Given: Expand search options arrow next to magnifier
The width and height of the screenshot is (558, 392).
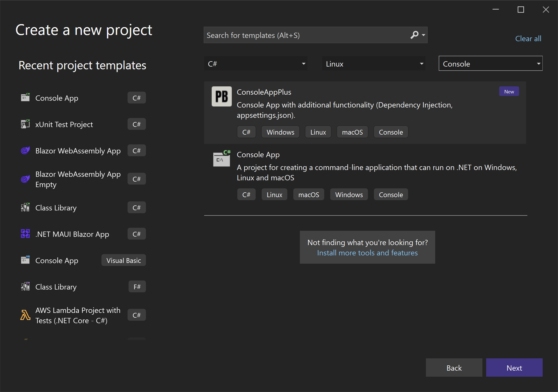Looking at the screenshot, I should 424,35.
